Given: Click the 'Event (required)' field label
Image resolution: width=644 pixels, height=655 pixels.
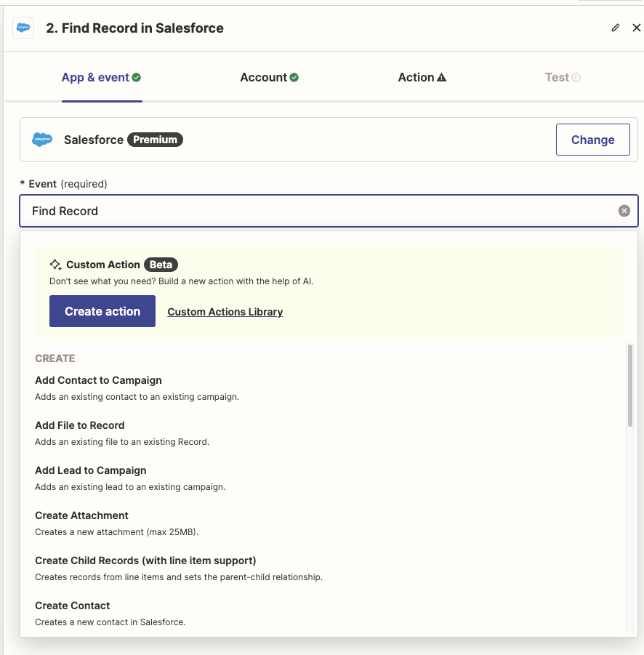Looking at the screenshot, I should pos(63,184).
